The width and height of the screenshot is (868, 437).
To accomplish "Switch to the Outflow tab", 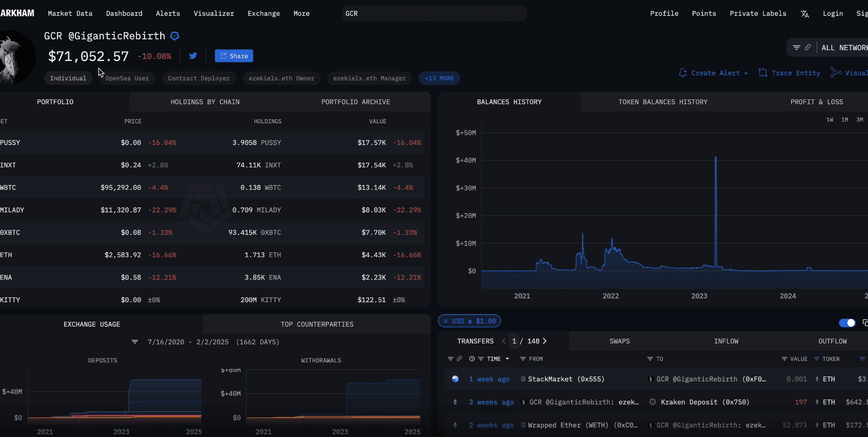I will tap(833, 341).
